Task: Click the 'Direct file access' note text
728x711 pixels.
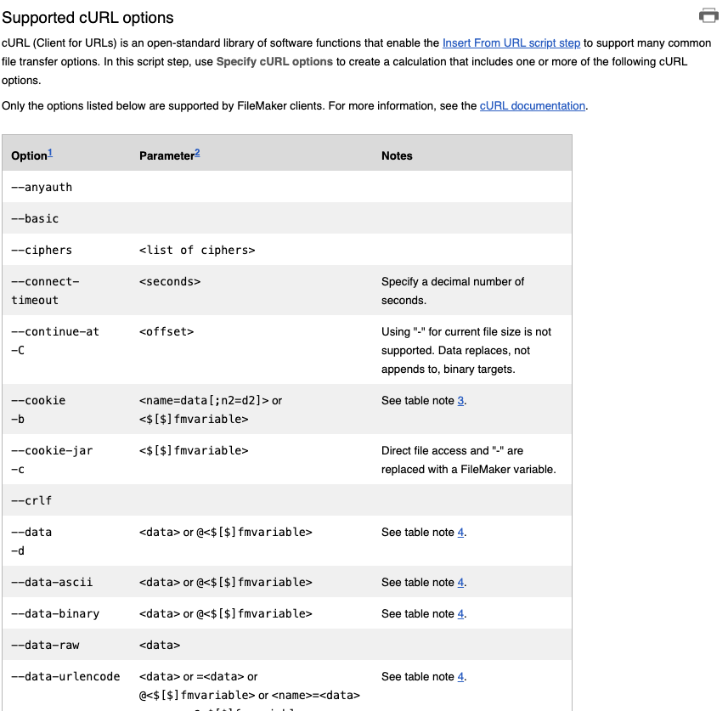Action: (x=468, y=460)
